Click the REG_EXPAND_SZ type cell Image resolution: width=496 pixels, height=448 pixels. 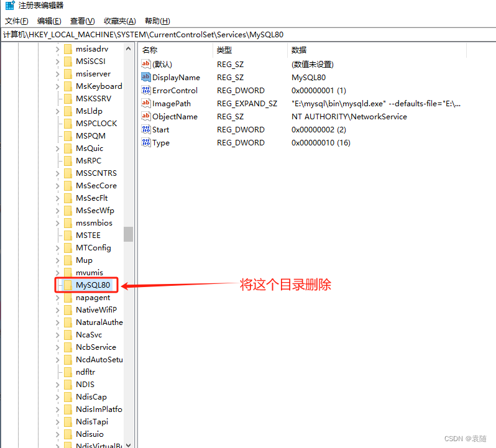[247, 103]
